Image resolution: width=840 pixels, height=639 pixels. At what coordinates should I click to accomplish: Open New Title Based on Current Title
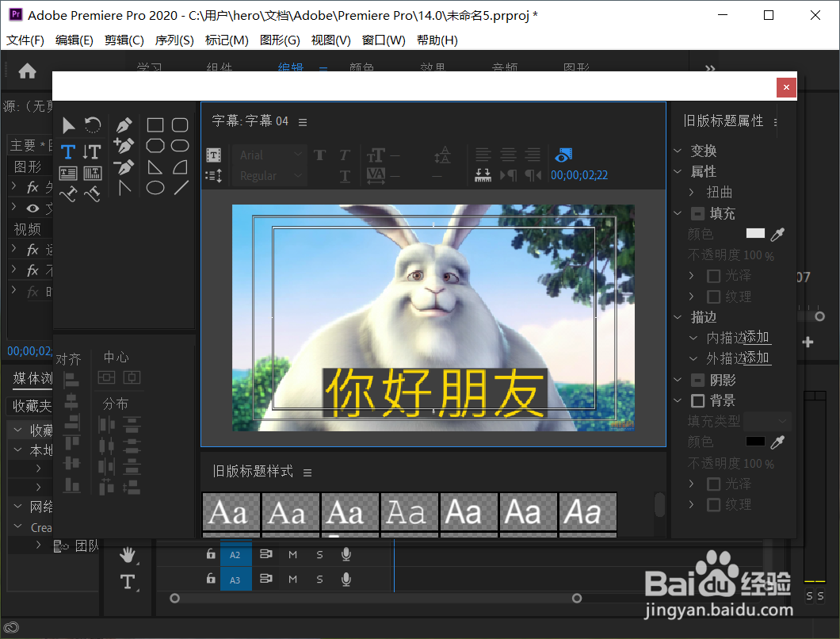[x=214, y=155]
